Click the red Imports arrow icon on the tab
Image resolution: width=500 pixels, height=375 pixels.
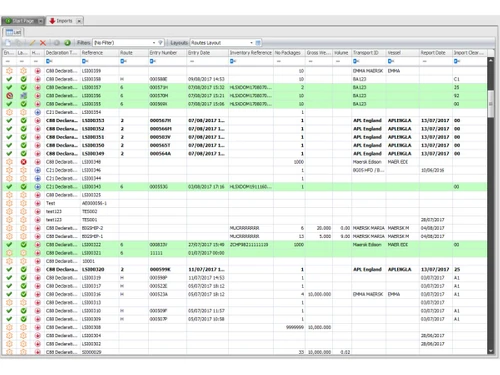click(x=52, y=21)
